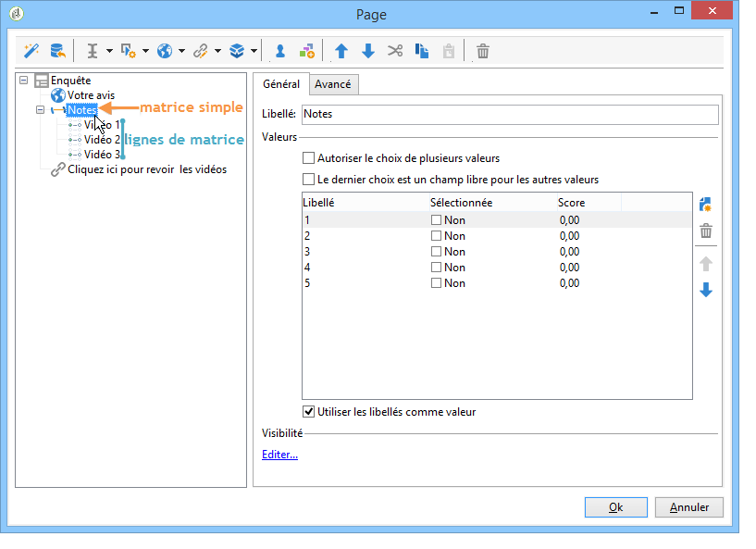Select the Notes matrix item
Image resolution: width=756 pixels, height=549 pixels.
(x=82, y=110)
